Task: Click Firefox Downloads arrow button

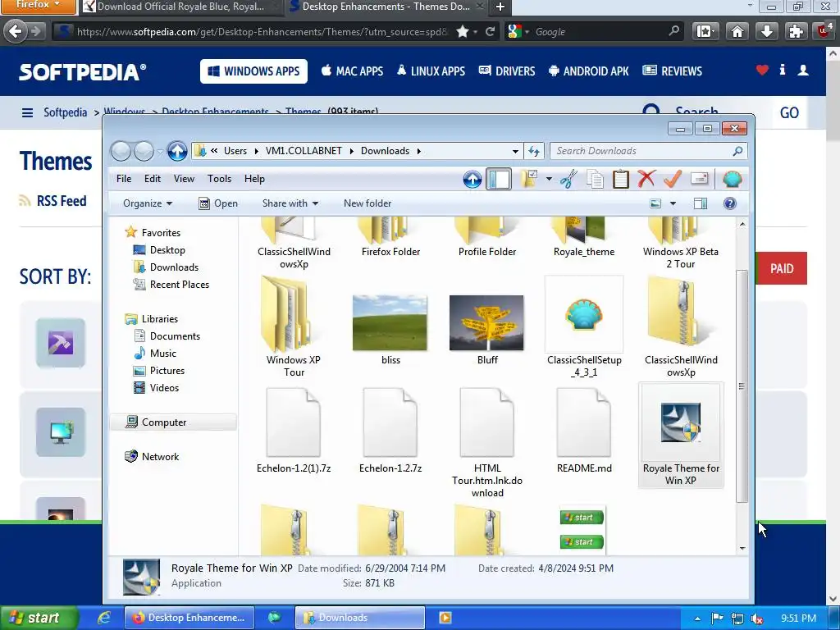Action: pyautogui.click(x=767, y=32)
